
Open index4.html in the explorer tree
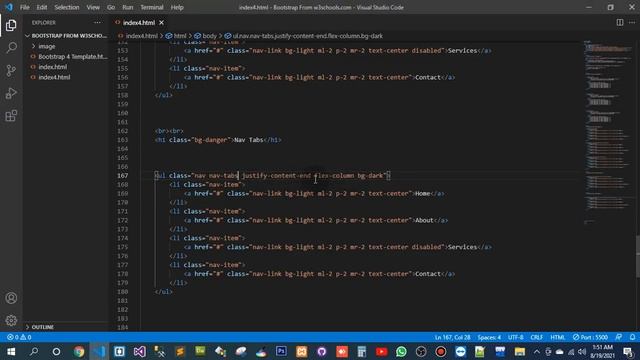pyautogui.click(x=54, y=77)
